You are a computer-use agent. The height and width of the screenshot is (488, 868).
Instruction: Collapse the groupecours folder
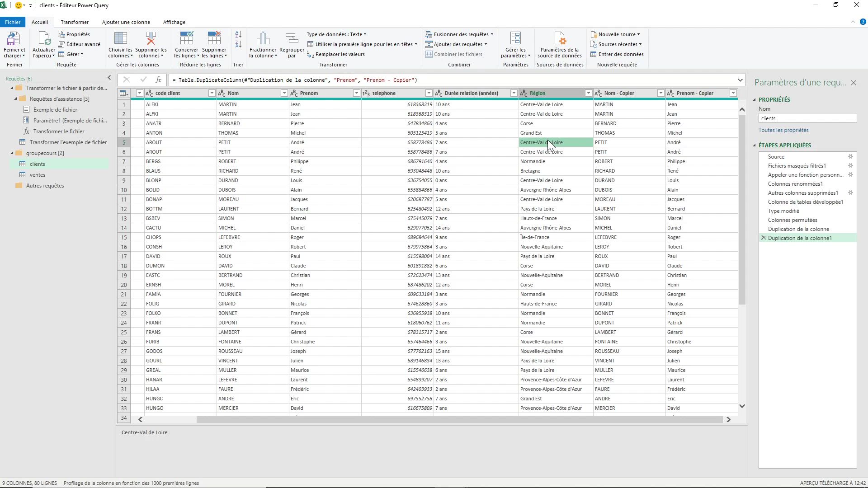12,153
